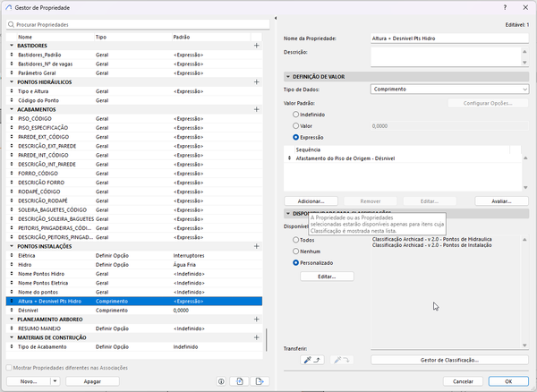The height and width of the screenshot is (392, 537).
Task: Toggle Mostrar Propriedades diferentes nas Associações checkbox
Action: [x=9, y=368]
